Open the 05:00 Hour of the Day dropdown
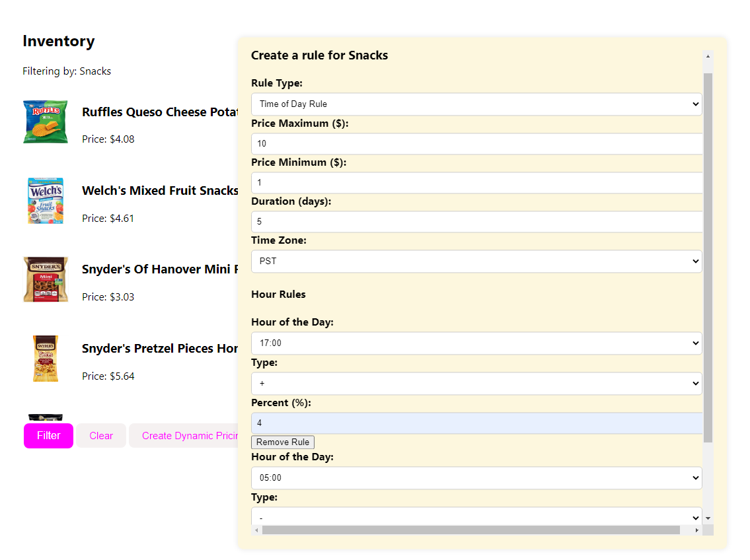This screenshot has width=750, height=560. [476, 478]
